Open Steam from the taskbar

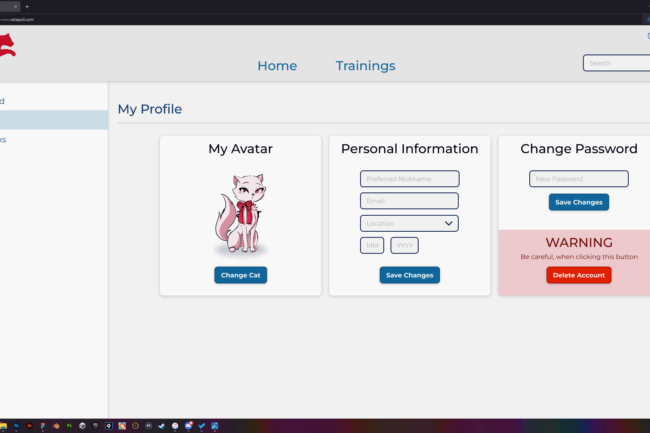click(x=162, y=425)
